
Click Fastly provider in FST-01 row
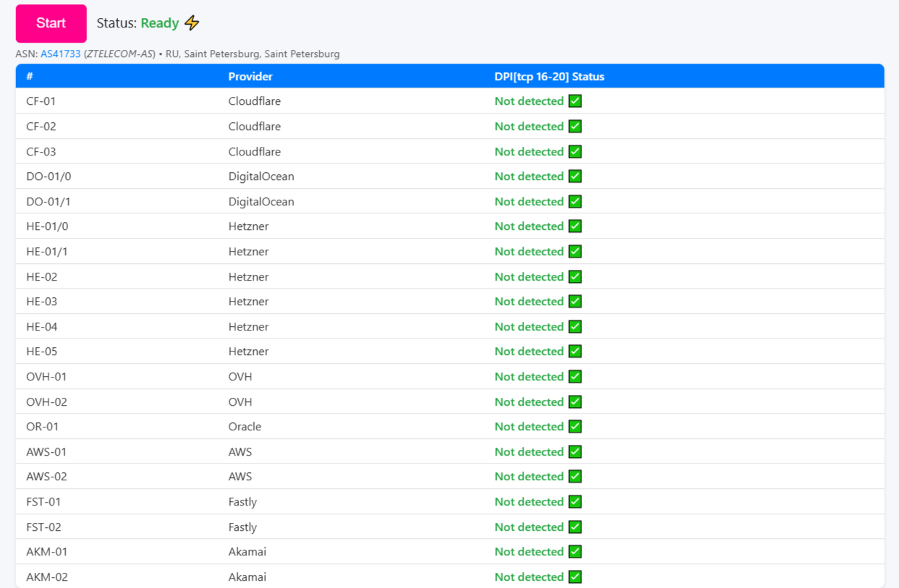tap(242, 501)
